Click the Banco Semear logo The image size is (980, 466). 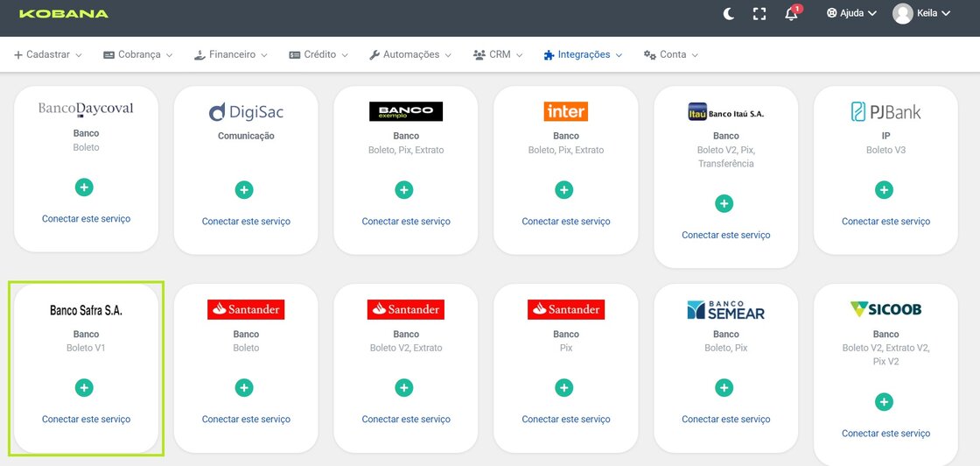click(726, 309)
